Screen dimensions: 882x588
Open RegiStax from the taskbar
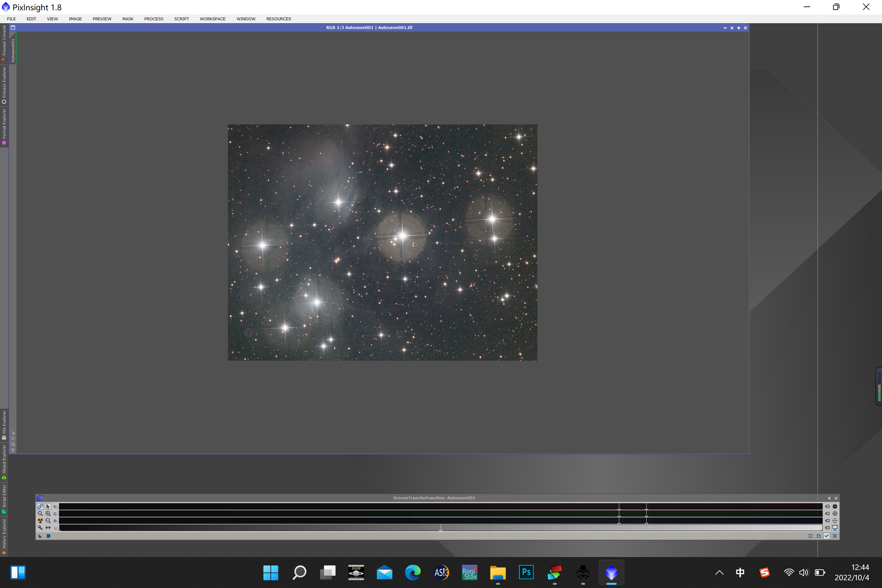click(469, 573)
